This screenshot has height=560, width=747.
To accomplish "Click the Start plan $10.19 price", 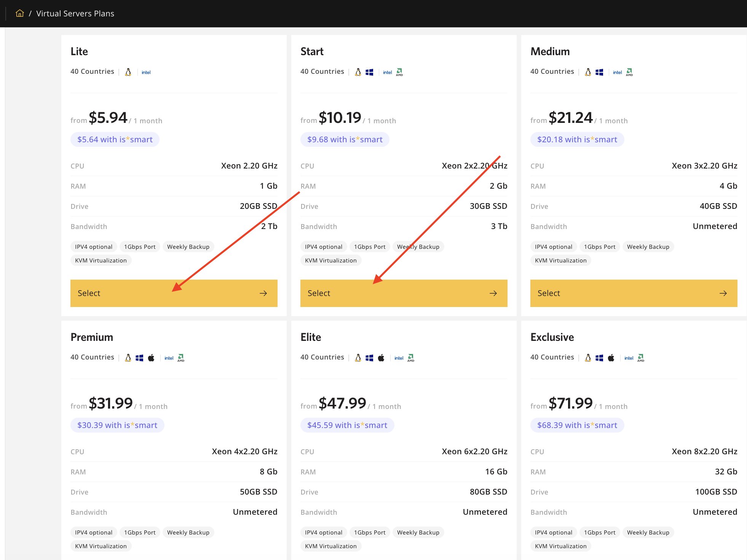I will (340, 118).
